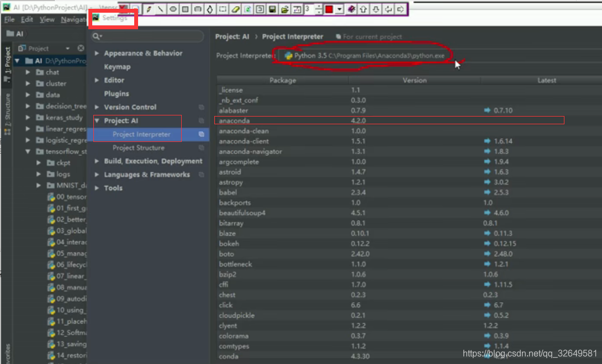The height and width of the screenshot is (364, 602).
Task: Open the View menu
Action: 47,19
